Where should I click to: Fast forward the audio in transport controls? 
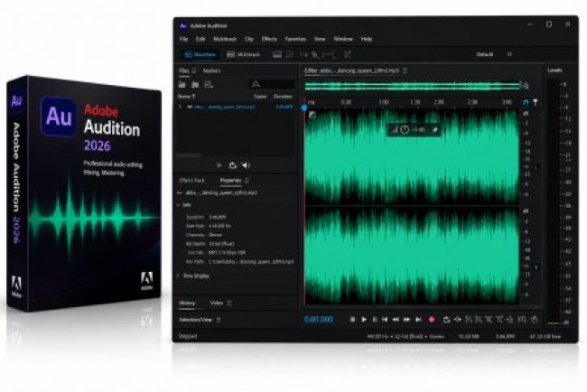coord(407,320)
